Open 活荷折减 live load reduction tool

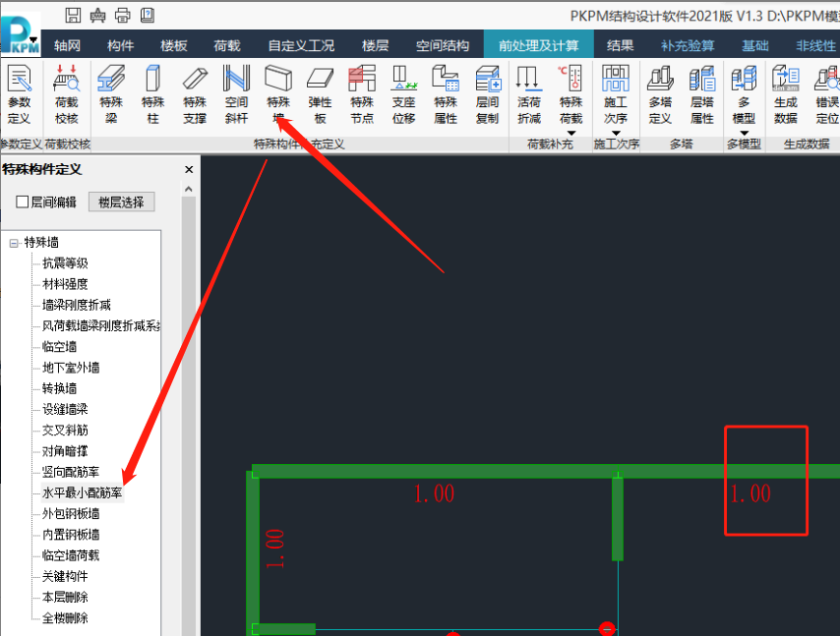point(529,94)
